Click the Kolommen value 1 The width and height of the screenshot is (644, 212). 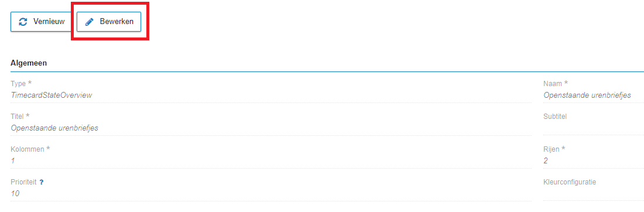(x=13, y=161)
